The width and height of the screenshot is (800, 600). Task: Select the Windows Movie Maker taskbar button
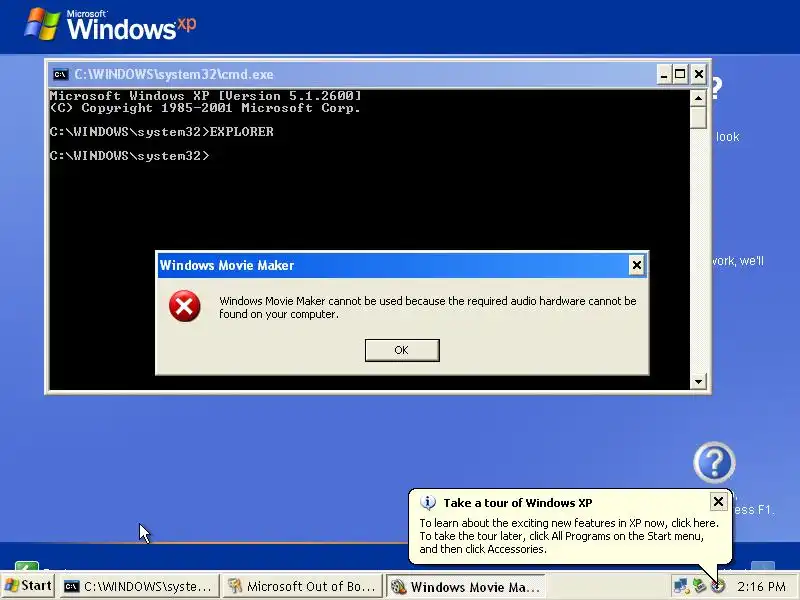click(465, 587)
